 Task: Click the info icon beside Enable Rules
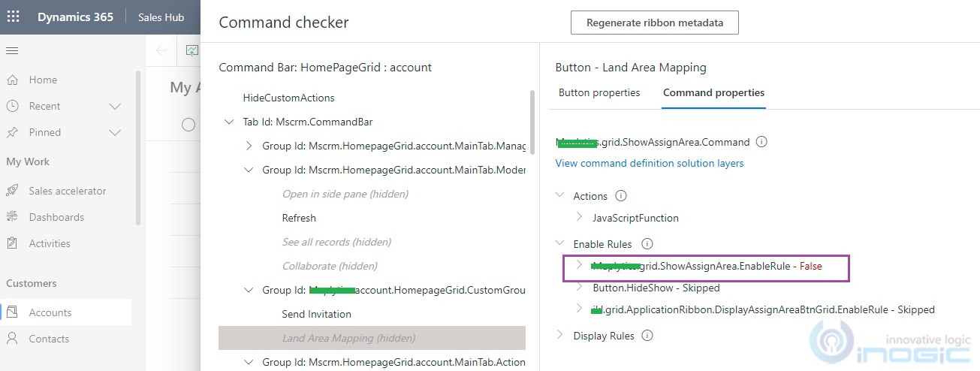647,244
